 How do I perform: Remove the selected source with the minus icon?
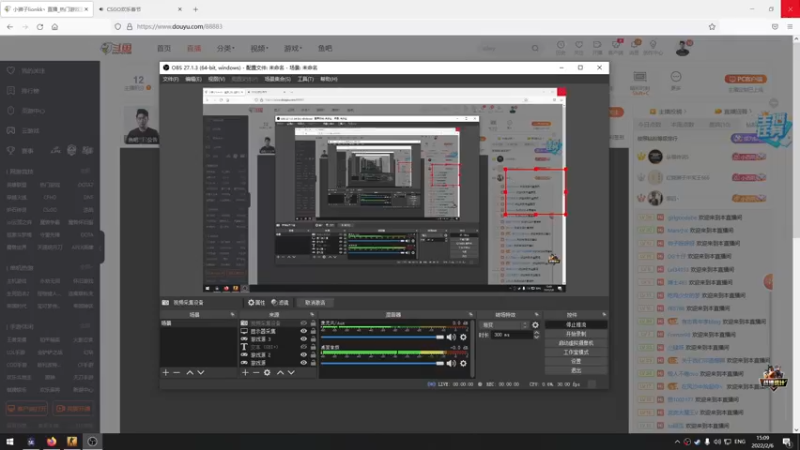click(x=256, y=372)
